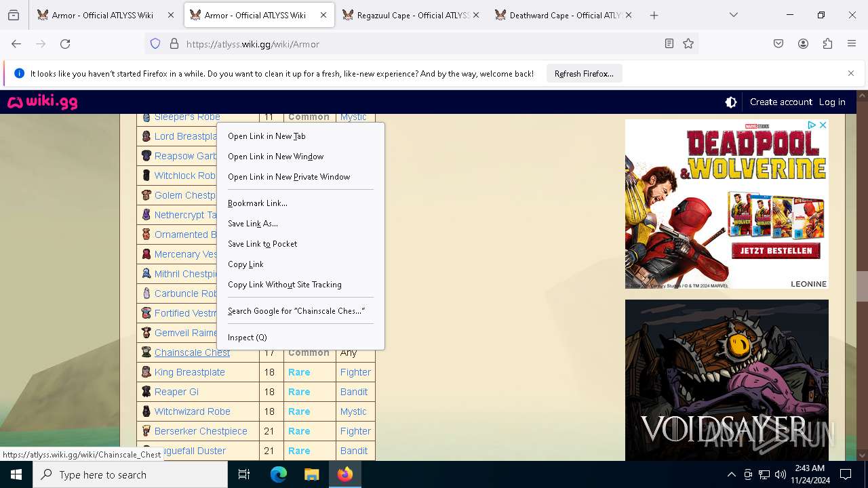Screen dimensions: 868x488
Task: Launch Microsoft Edge from taskbar
Action: (x=279, y=474)
